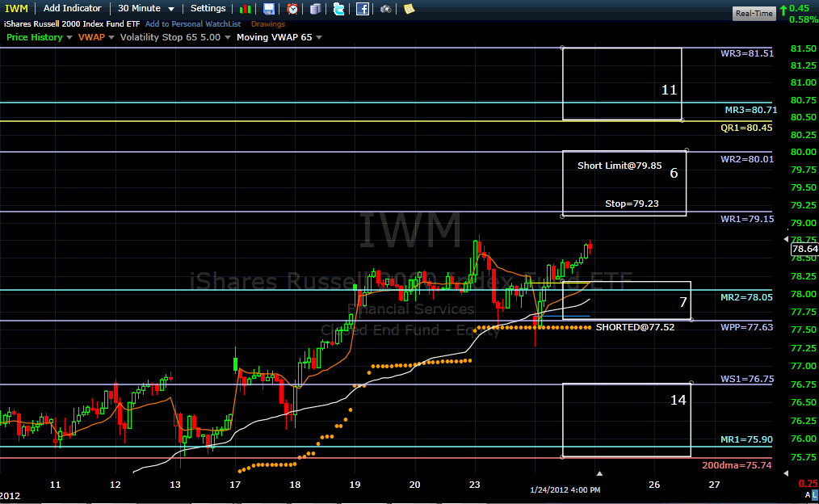Click the left arrow at bottom right corner

786,473
